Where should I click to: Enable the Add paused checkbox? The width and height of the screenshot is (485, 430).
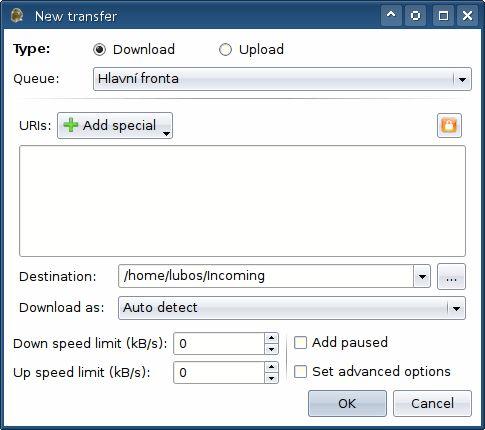[x=300, y=343]
